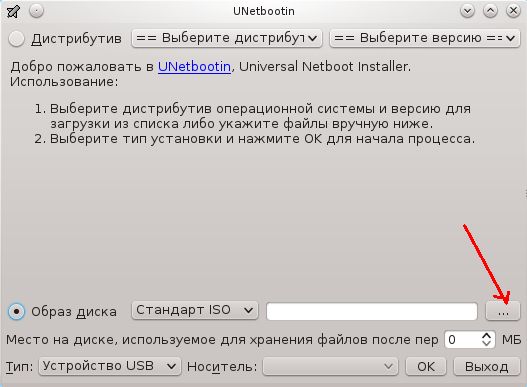Screen dimensions: 527x387
Task: Click the МБ storage size number field
Action: pyautogui.click(x=470, y=340)
